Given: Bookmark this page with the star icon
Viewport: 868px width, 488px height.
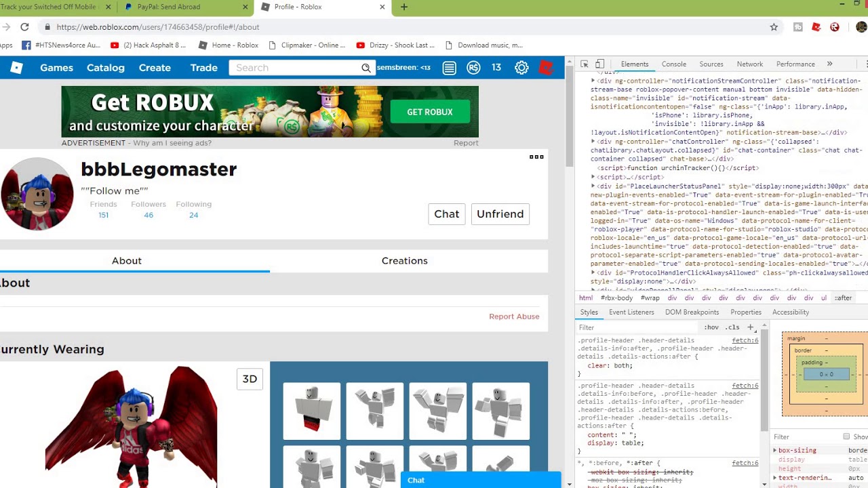Looking at the screenshot, I should point(774,27).
